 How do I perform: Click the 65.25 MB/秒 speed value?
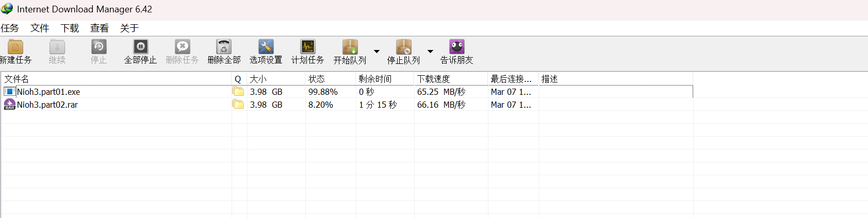tap(441, 92)
